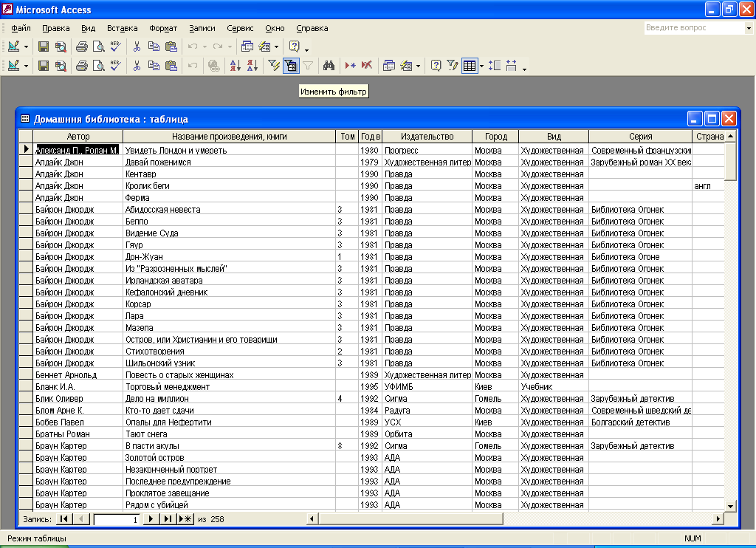Click the column width icon in toolbar
Image resolution: width=756 pixels, height=548 pixels.
click(x=512, y=66)
